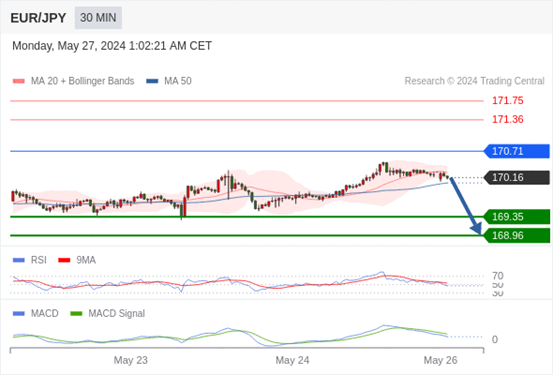This screenshot has width=553, height=375.
Task: Toggle the MA 50 legend entry
Action: [x=169, y=81]
